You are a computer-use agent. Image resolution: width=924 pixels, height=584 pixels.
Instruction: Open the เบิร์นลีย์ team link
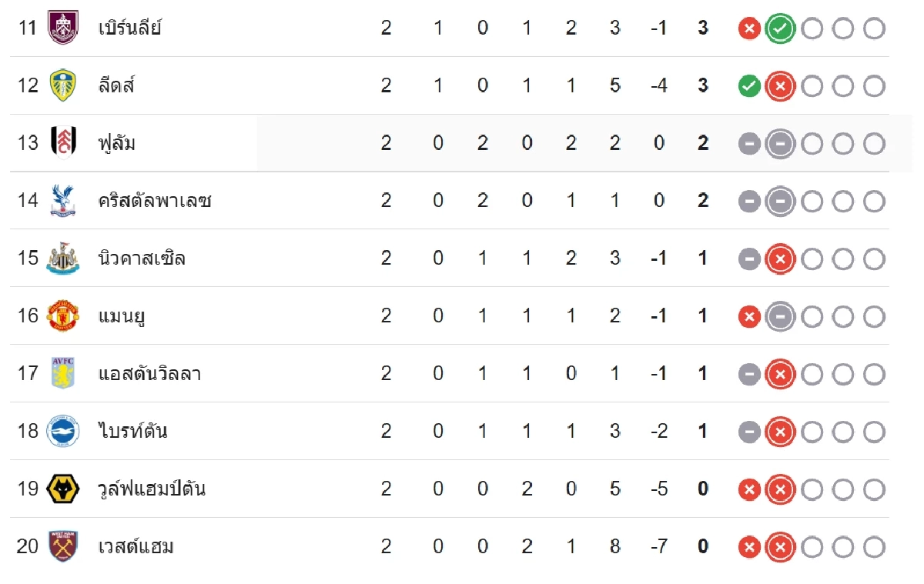click(x=130, y=28)
